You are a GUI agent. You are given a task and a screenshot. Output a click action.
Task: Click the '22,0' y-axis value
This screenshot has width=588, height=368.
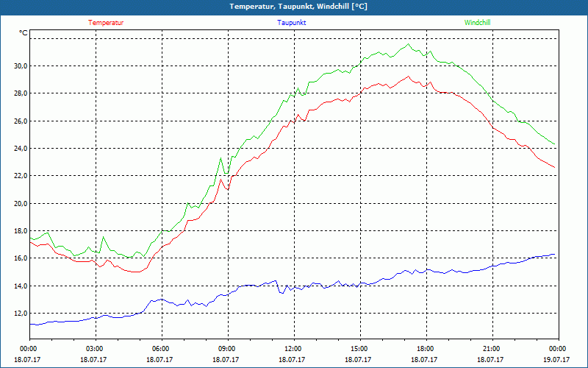[x=21, y=176]
